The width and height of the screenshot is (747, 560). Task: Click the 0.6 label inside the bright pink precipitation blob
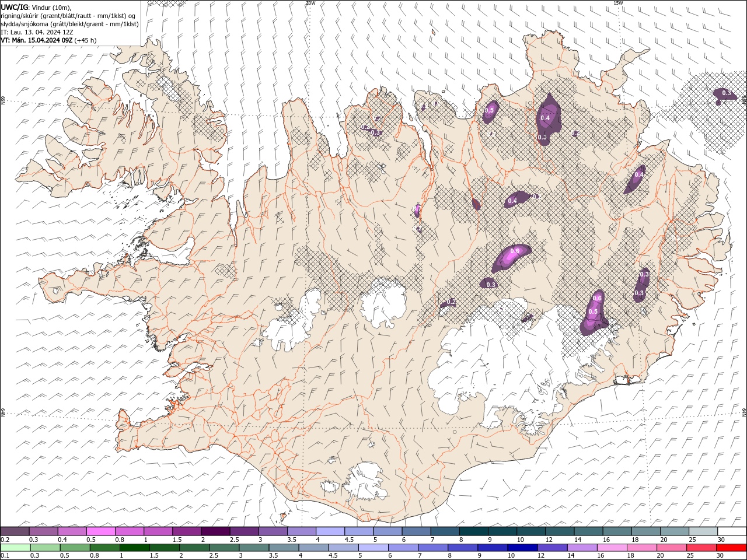tap(515, 251)
